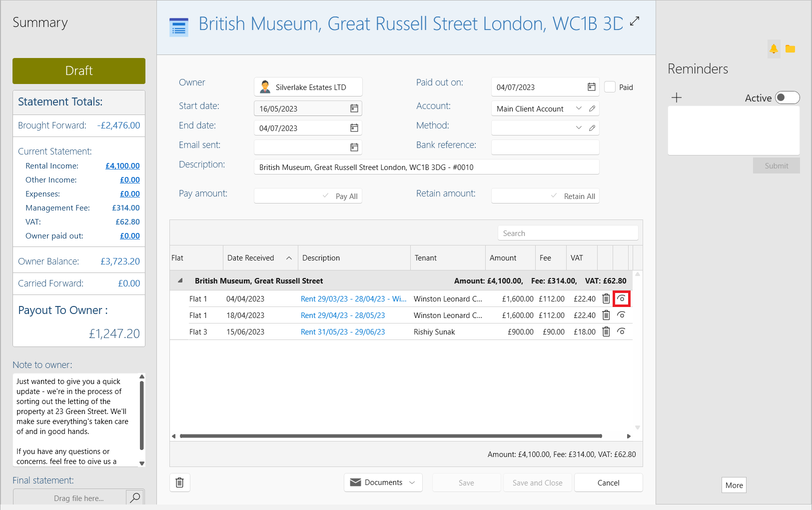Click the horizontal scrollbar of the transactions grid
The height and width of the screenshot is (510, 812).
(391, 436)
